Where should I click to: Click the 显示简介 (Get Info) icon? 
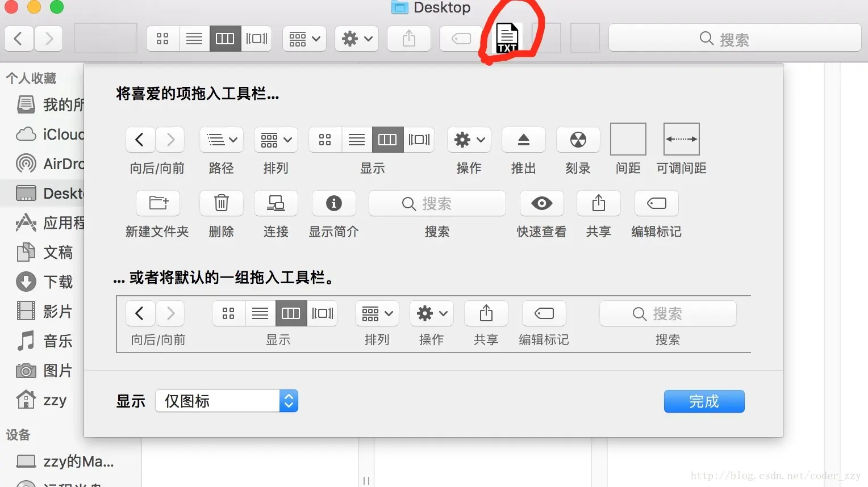pyautogui.click(x=333, y=203)
